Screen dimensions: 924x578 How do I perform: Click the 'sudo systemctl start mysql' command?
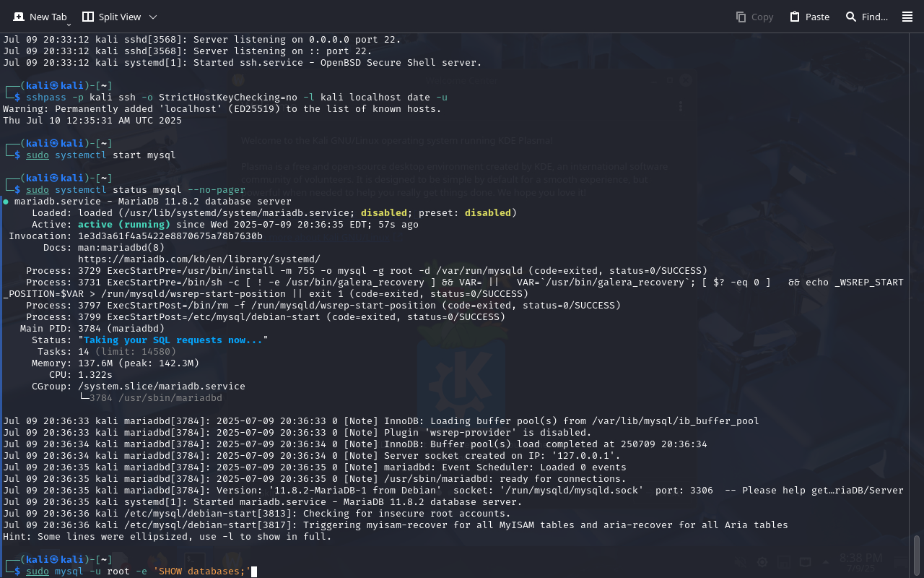(101, 155)
